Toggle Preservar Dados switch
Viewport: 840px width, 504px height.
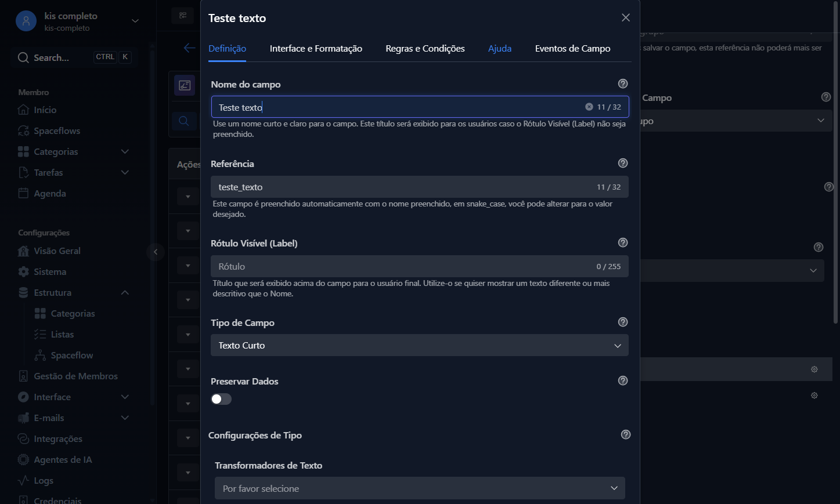pyautogui.click(x=221, y=399)
